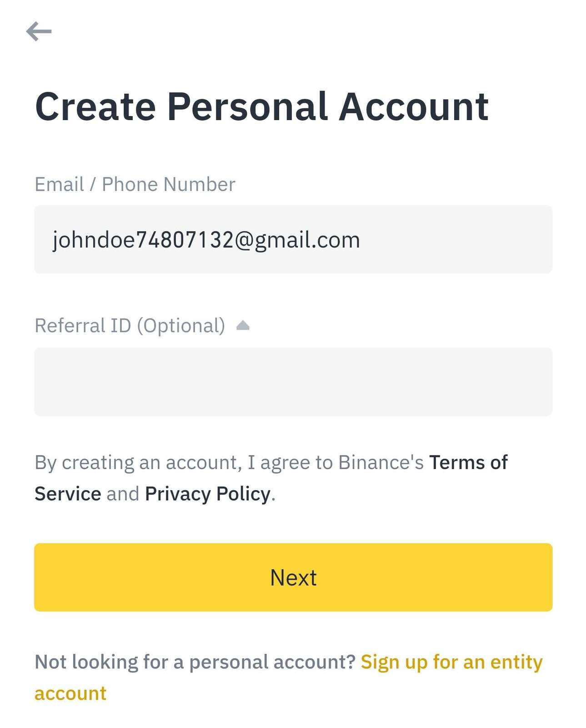
Task: Click the word 'Personal' in the heading
Action: (247, 107)
